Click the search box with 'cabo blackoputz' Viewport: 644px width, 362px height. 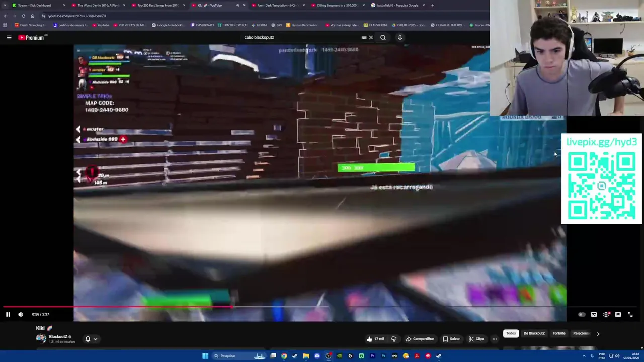[302, 37]
